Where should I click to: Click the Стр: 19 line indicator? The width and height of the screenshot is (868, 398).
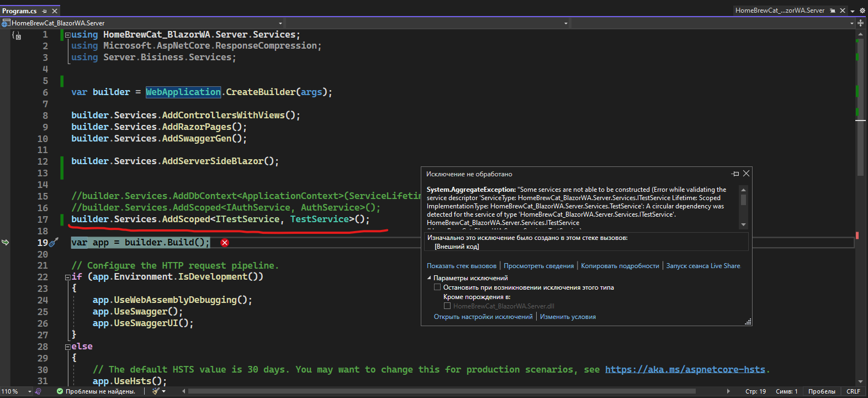coord(755,391)
